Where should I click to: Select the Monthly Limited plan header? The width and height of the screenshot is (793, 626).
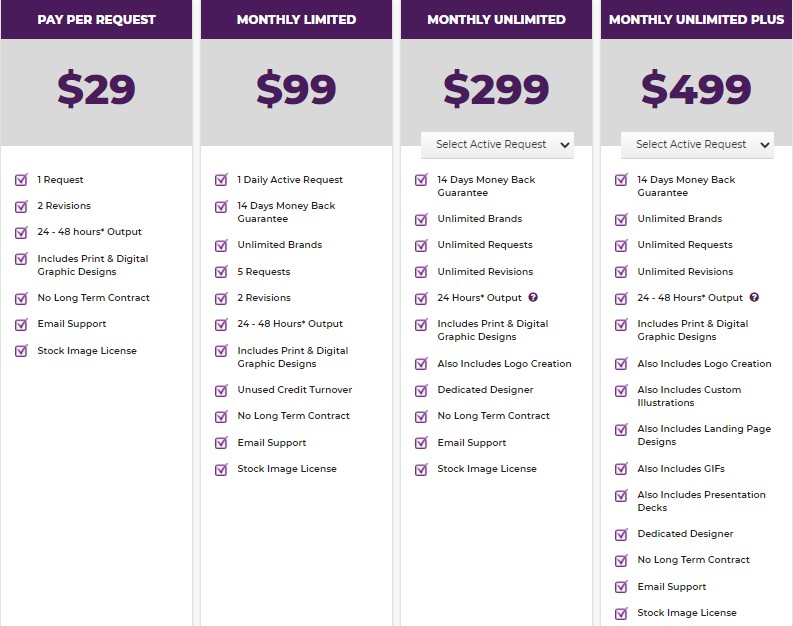pyautogui.click(x=296, y=19)
